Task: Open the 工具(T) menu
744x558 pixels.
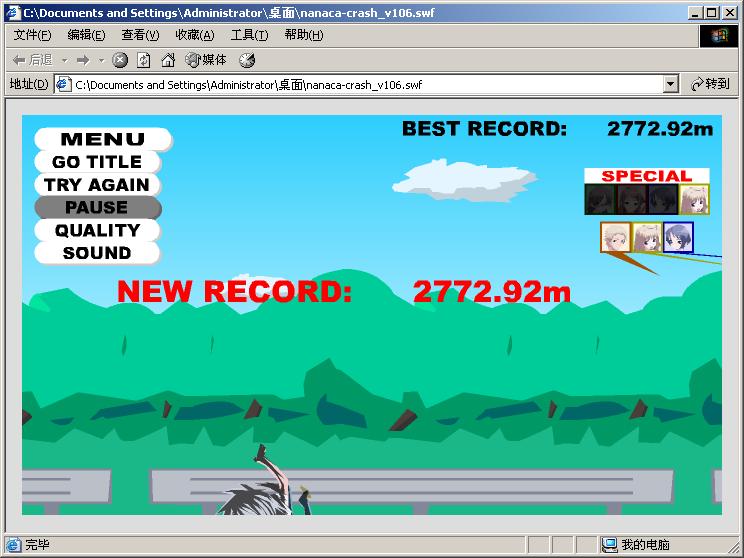Action: [x=249, y=35]
